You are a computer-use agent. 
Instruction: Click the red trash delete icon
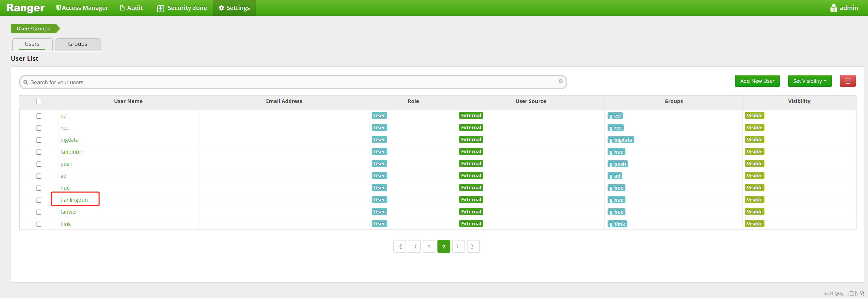(847, 81)
